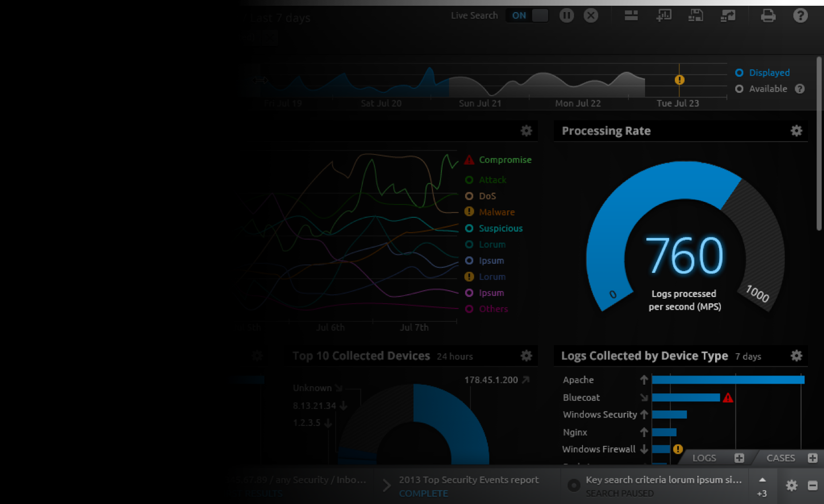Click the down arrow next to Windows Firewall
This screenshot has height=504, width=824.
(644, 449)
